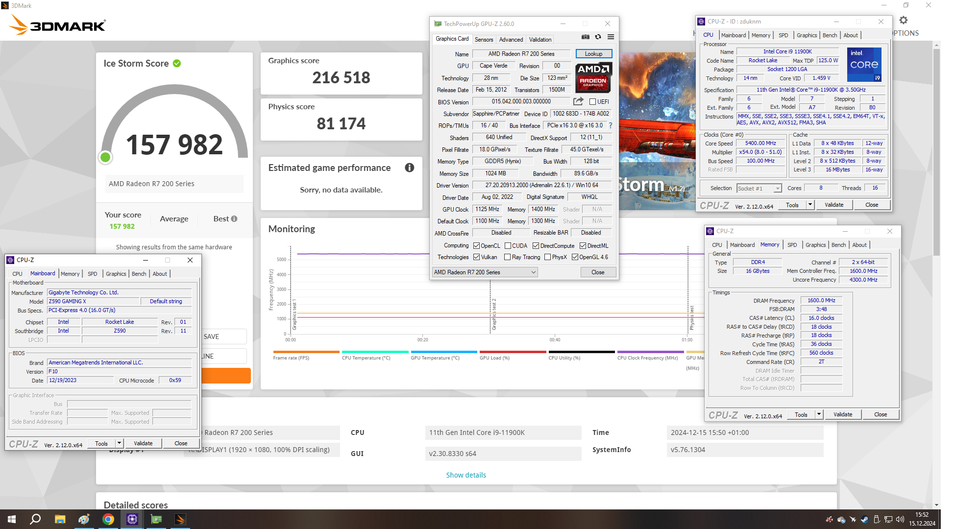The width and height of the screenshot is (980, 529).
Task: Toggle the CUDA checkbox
Action: [x=508, y=246]
